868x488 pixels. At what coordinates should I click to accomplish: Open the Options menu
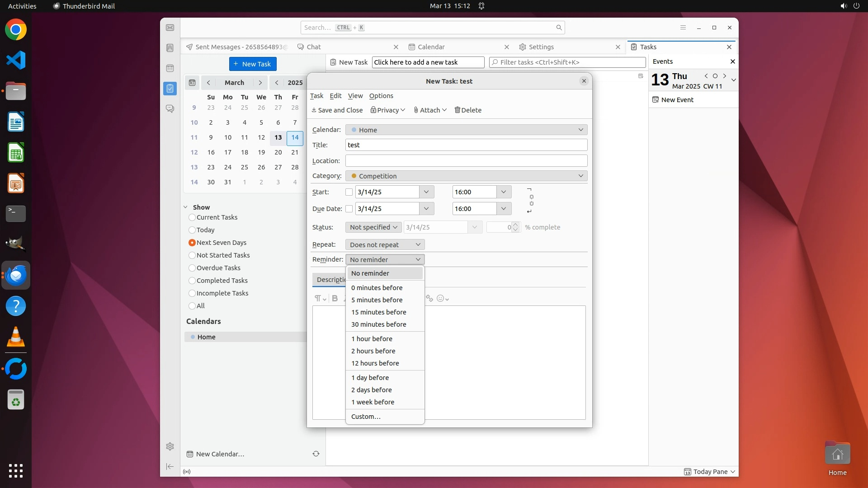click(381, 96)
